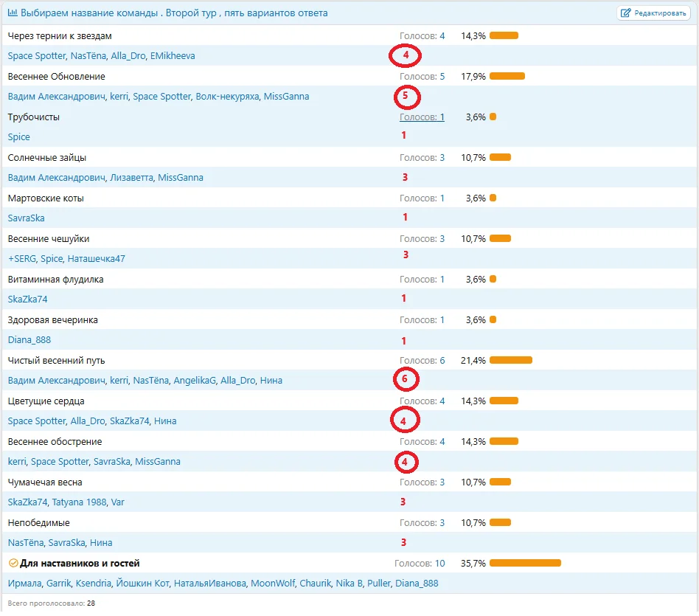Click SavraSka under Мартовские коты
699x616 pixels.
(x=26, y=218)
